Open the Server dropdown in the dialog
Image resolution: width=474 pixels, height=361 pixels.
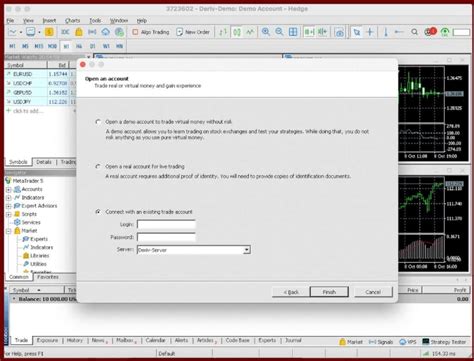[247, 250]
